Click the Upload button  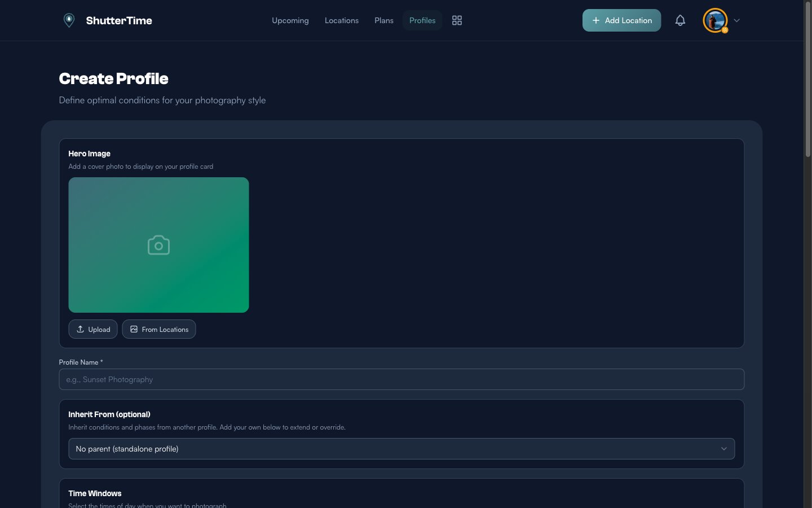tap(93, 329)
